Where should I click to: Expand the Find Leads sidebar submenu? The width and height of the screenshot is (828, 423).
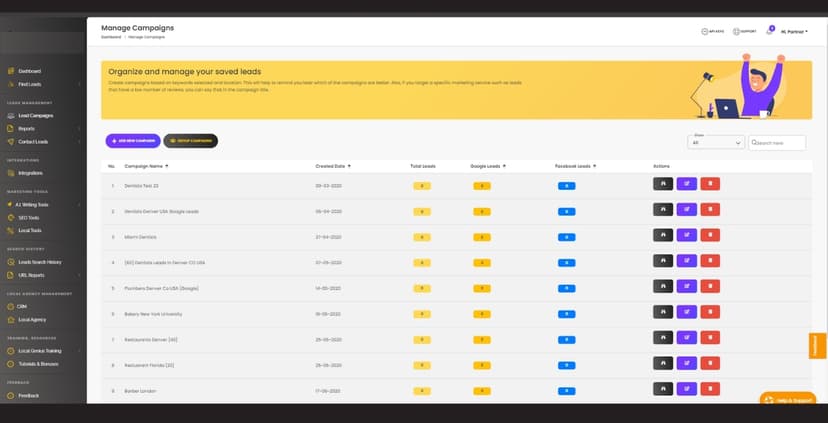click(79, 84)
